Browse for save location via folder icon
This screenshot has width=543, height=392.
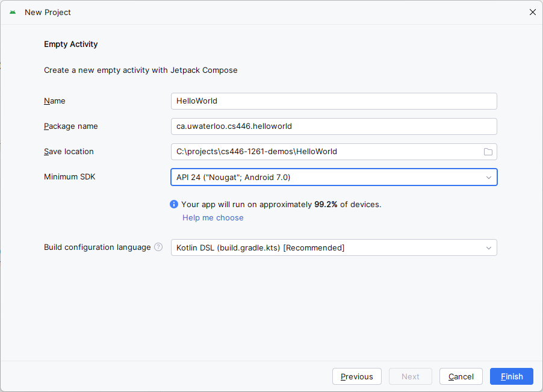[488, 152]
